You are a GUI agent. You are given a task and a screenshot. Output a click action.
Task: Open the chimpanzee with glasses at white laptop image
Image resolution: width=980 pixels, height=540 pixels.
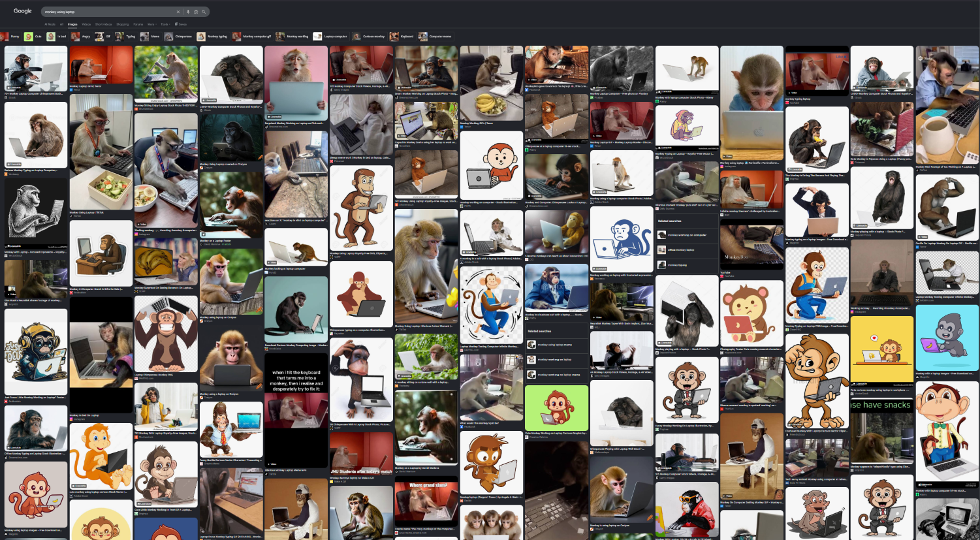click(36, 68)
